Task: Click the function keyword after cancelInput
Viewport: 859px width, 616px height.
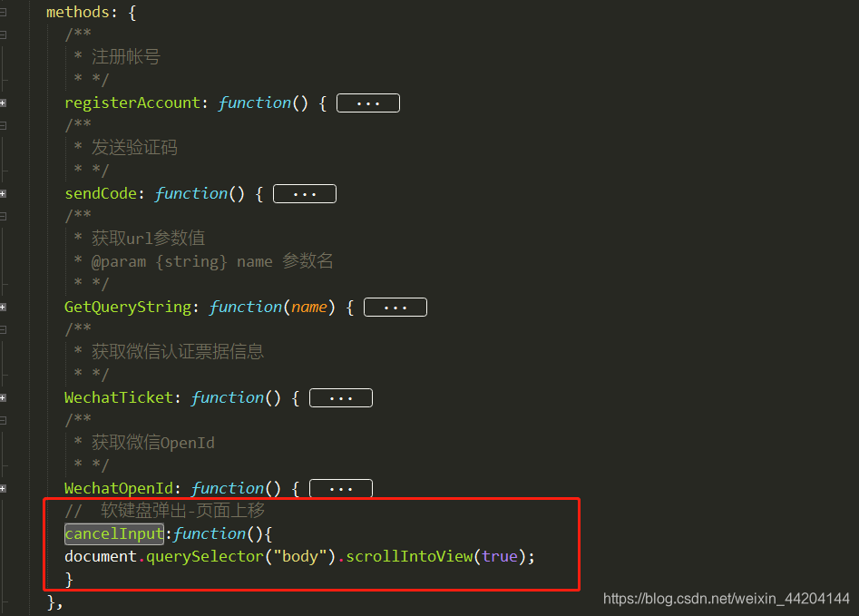Action: tap(210, 533)
